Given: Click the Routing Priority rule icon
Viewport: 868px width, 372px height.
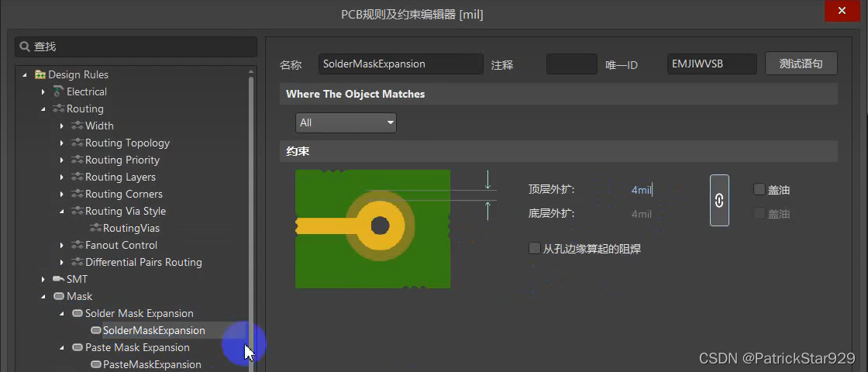Looking at the screenshot, I should tap(77, 160).
